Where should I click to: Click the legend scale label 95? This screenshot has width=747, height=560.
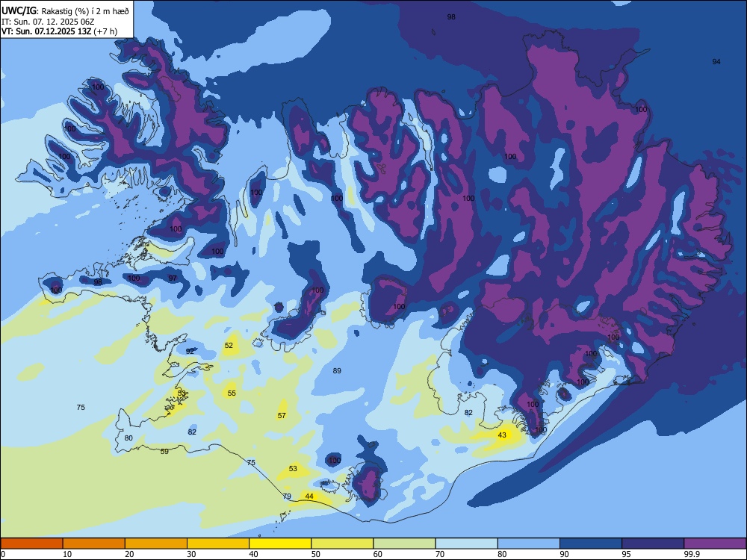(x=626, y=554)
